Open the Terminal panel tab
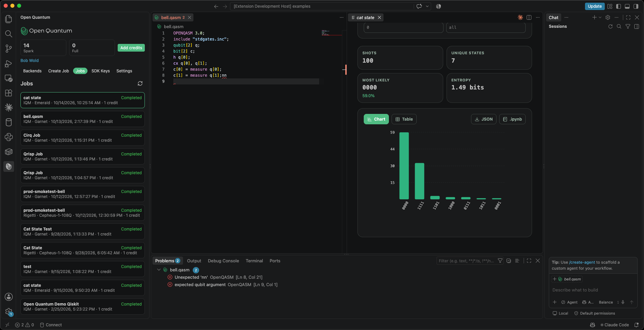Screen dimensions: 644x330 pyautogui.click(x=254, y=261)
